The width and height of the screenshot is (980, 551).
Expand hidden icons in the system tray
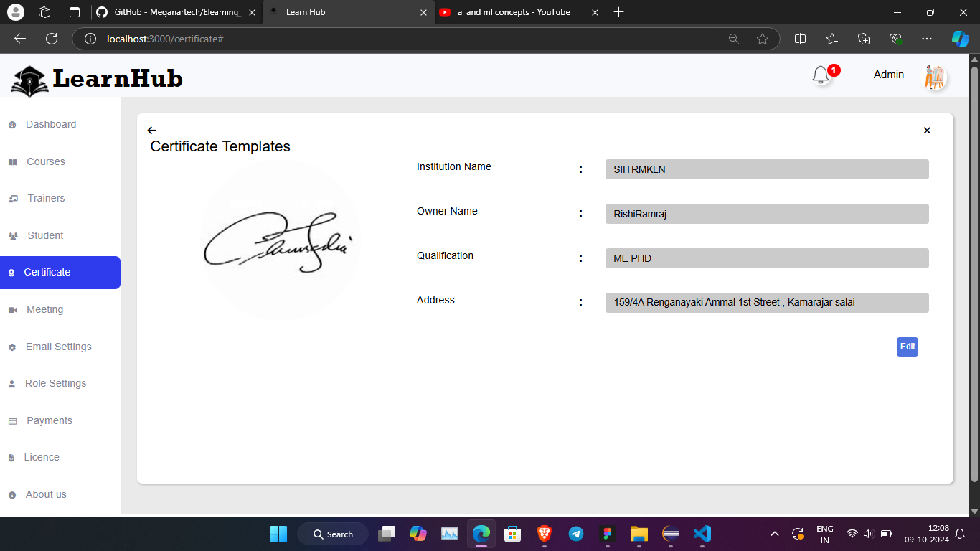[x=775, y=534]
